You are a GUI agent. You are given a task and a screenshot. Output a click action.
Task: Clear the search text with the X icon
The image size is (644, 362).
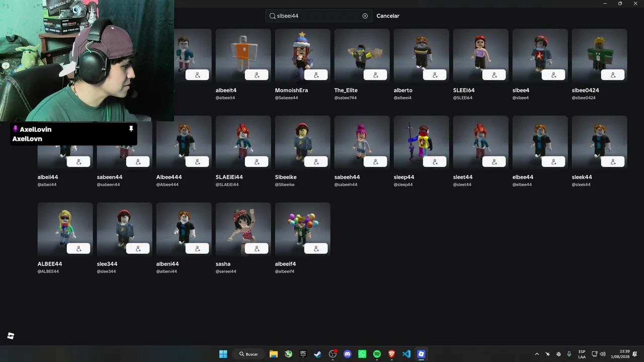[365, 16]
